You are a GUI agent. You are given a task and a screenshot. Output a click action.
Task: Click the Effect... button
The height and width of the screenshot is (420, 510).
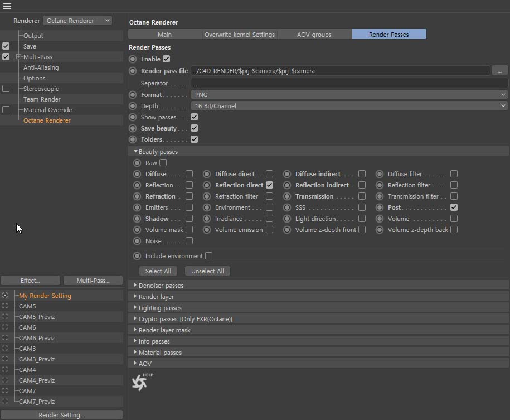coord(30,281)
